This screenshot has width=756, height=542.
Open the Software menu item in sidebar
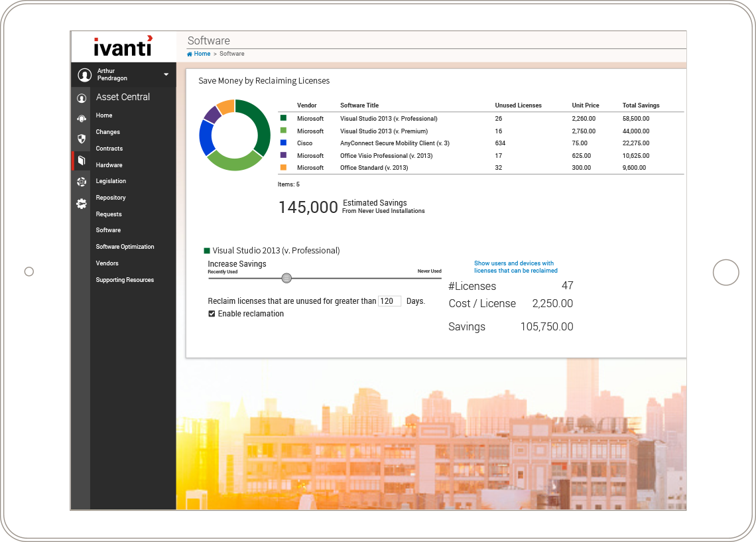click(108, 230)
